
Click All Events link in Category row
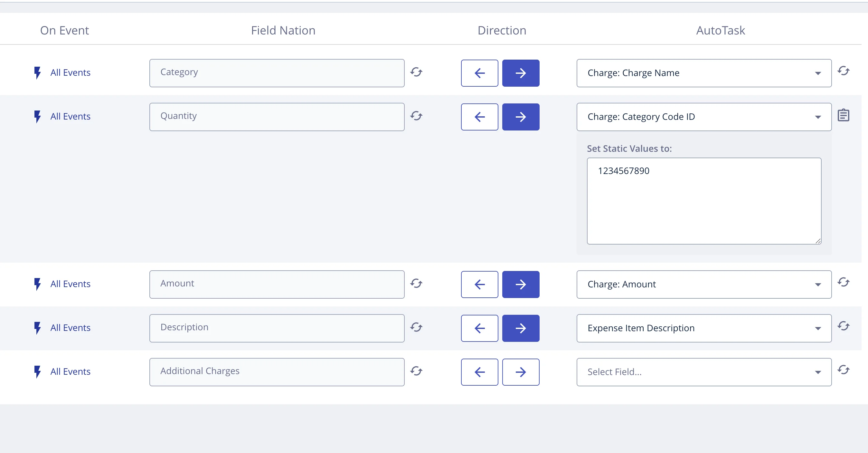pos(71,72)
